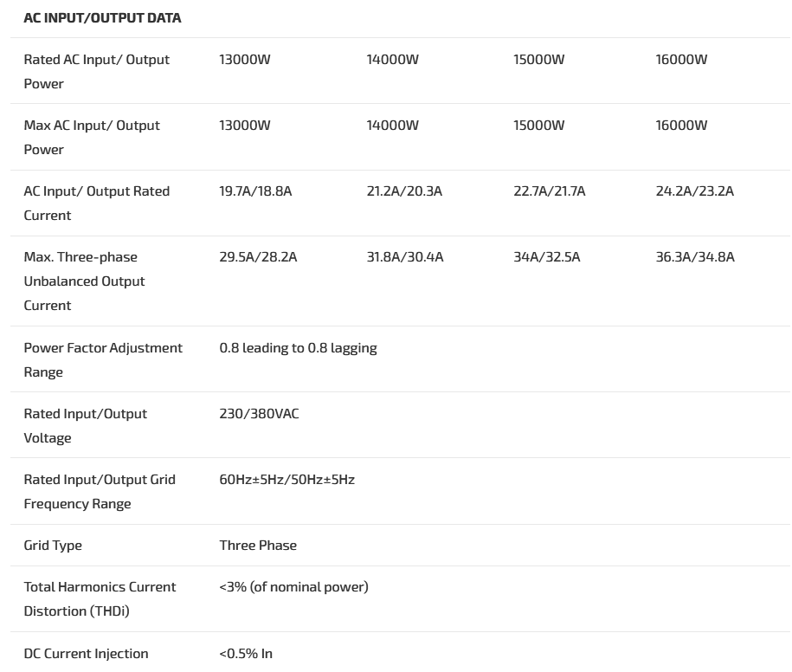This screenshot has width=792, height=672.
Task: Click 16000W in the Max AC Power row
Action: [681, 126]
